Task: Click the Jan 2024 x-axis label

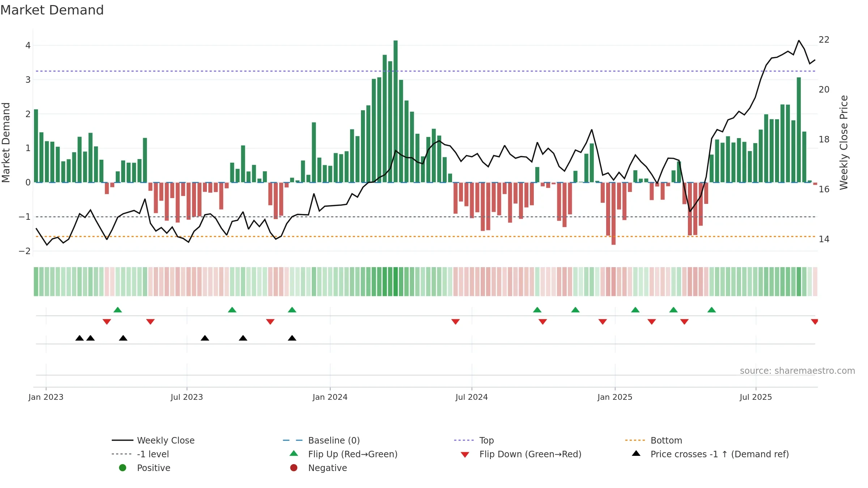Action: (x=330, y=397)
